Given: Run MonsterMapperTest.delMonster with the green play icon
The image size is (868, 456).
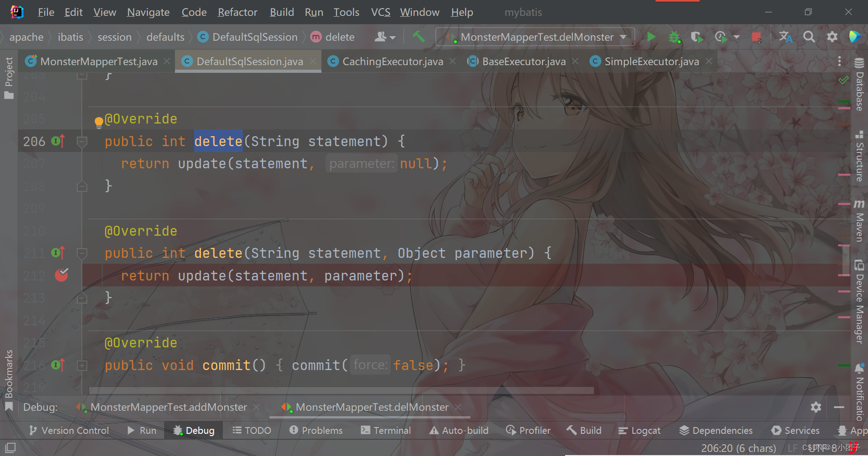Looking at the screenshot, I should coord(651,37).
